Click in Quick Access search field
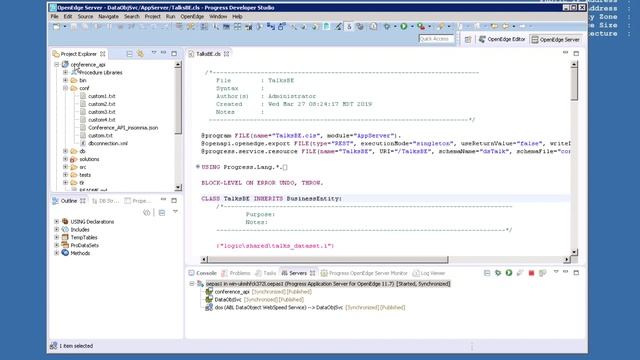The height and width of the screenshot is (360, 640). (x=436, y=39)
